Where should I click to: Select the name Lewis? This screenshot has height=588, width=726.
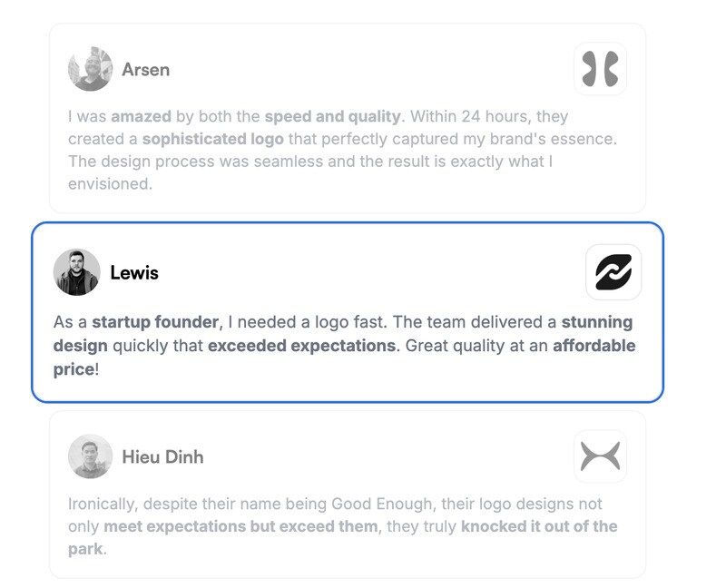coord(134,272)
